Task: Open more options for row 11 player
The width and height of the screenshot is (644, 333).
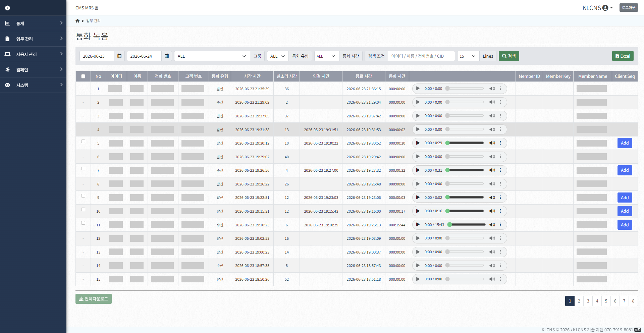Action: (x=500, y=224)
